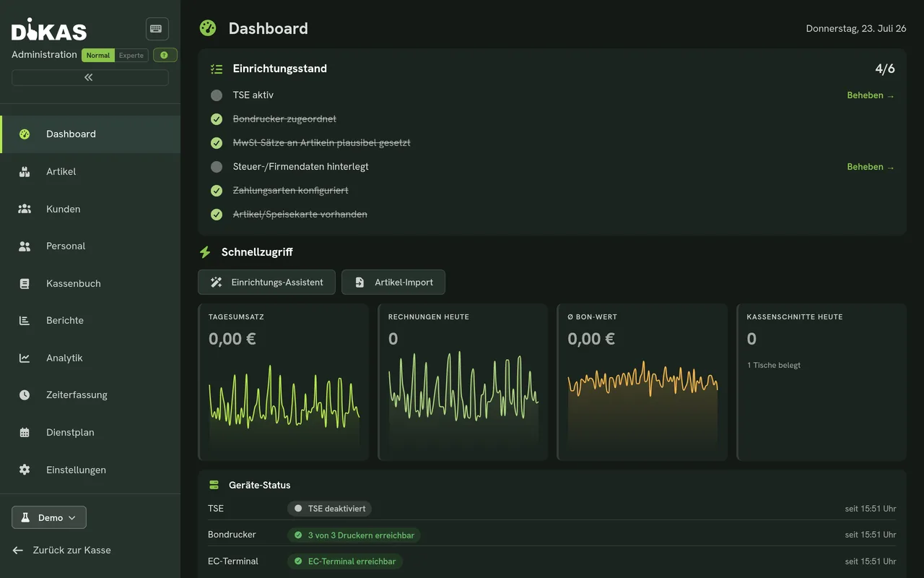Click the Kunden group icon
The width and height of the screenshot is (924, 578).
click(x=25, y=209)
